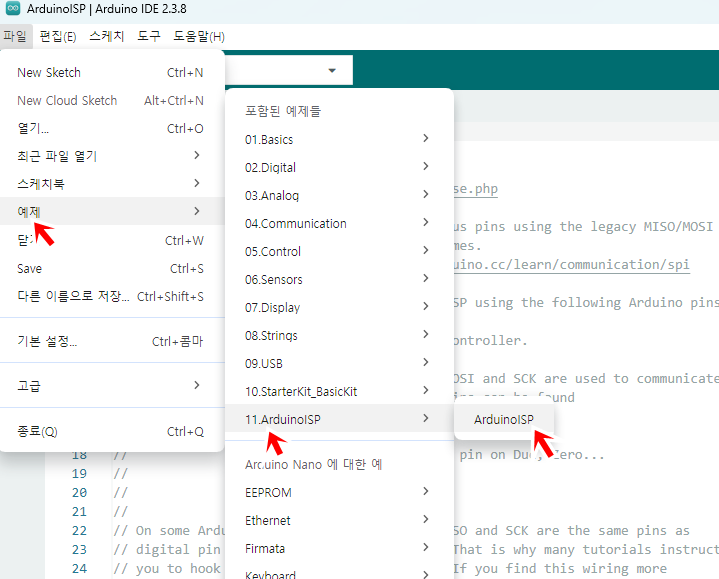The width and height of the screenshot is (719, 579).
Task: Expand EEPROM library examples
Action: [x=339, y=492]
